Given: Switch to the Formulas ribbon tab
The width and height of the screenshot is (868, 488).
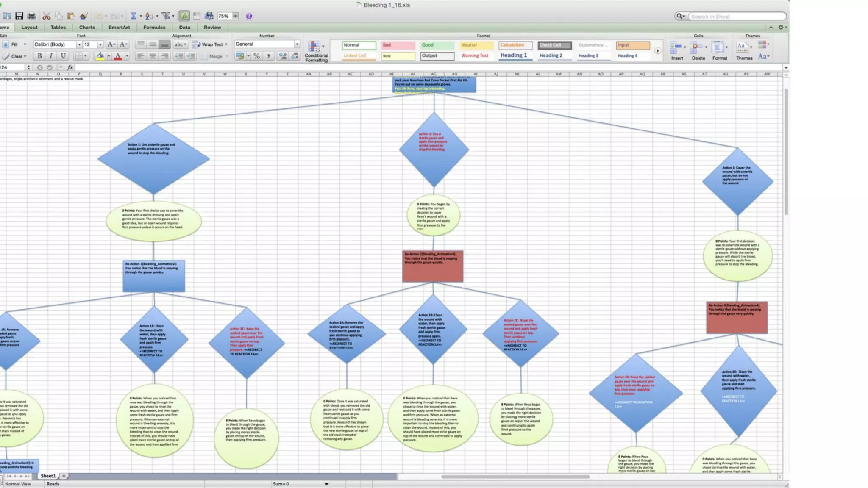Looking at the screenshot, I should [154, 27].
